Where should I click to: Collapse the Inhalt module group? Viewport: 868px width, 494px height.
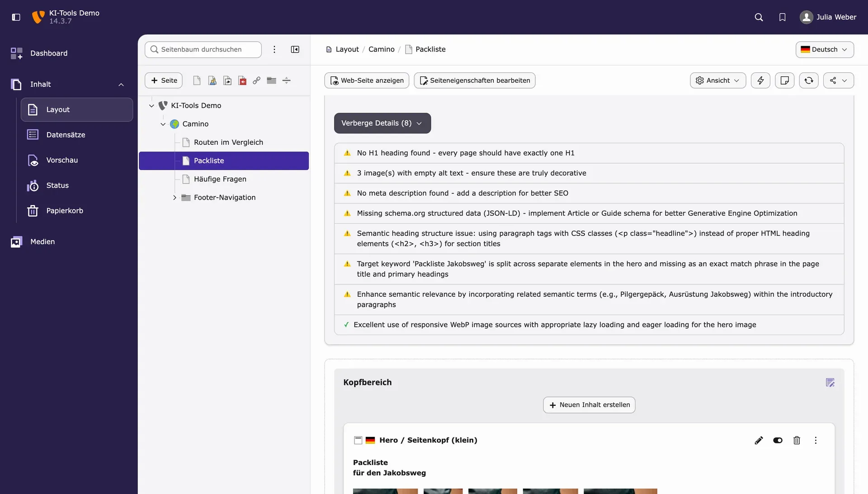pos(121,85)
